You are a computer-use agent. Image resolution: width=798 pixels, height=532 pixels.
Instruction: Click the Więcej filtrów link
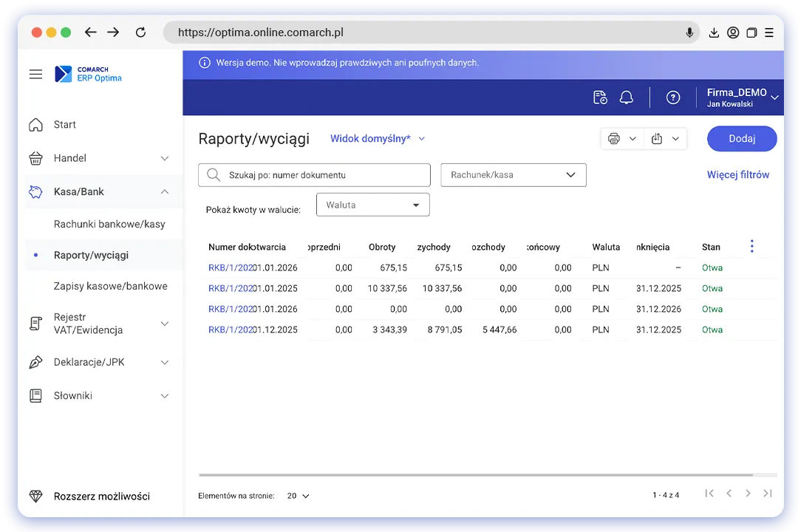[x=737, y=175]
